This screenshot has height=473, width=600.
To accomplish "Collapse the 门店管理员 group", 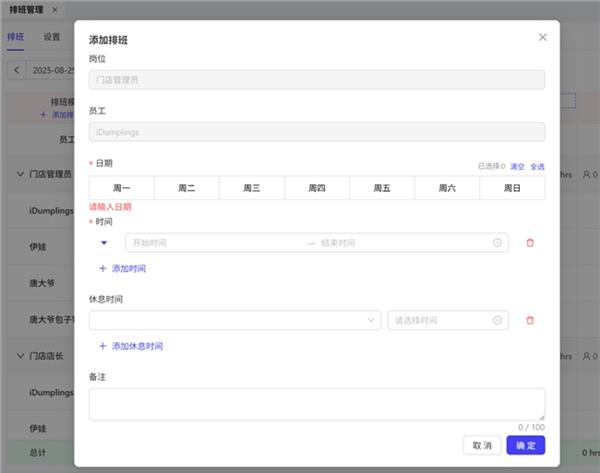I will tap(20, 173).
